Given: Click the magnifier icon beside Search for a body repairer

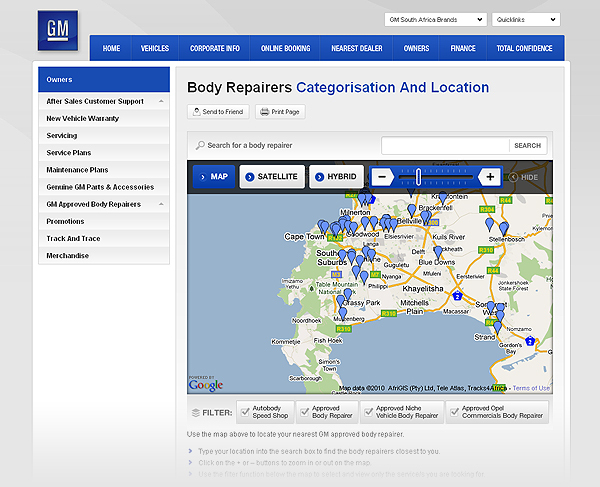Looking at the screenshot, I should point(200,145).
